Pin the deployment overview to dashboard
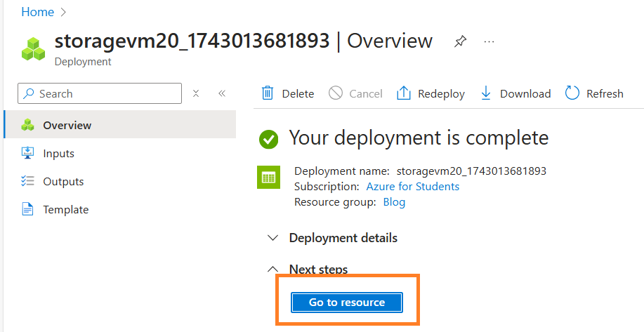Screen dimensions: 644x332 (461, 41)
